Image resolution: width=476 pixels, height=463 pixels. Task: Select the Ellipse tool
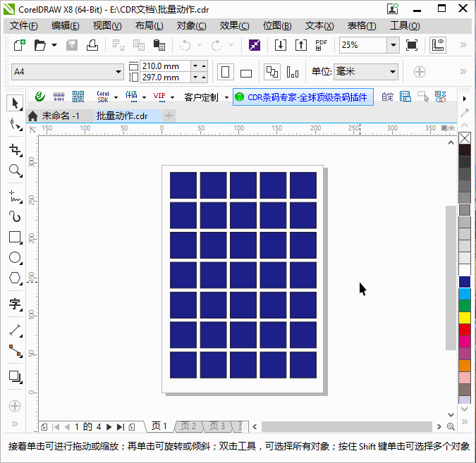click(15, 258)
